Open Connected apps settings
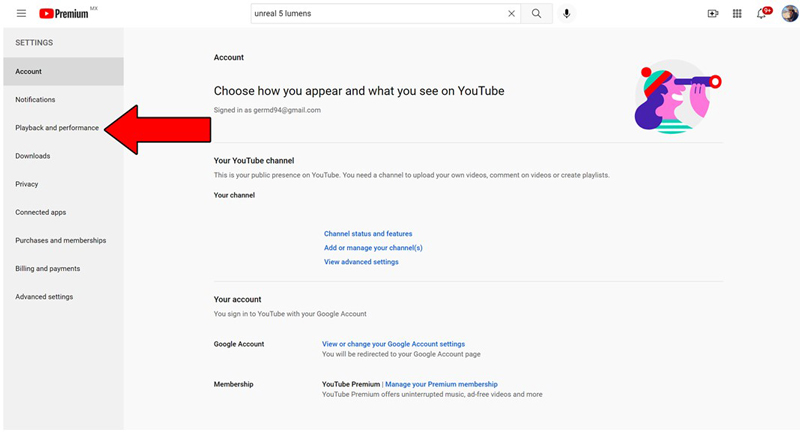 pyautogui.click(x=63, y=212)
